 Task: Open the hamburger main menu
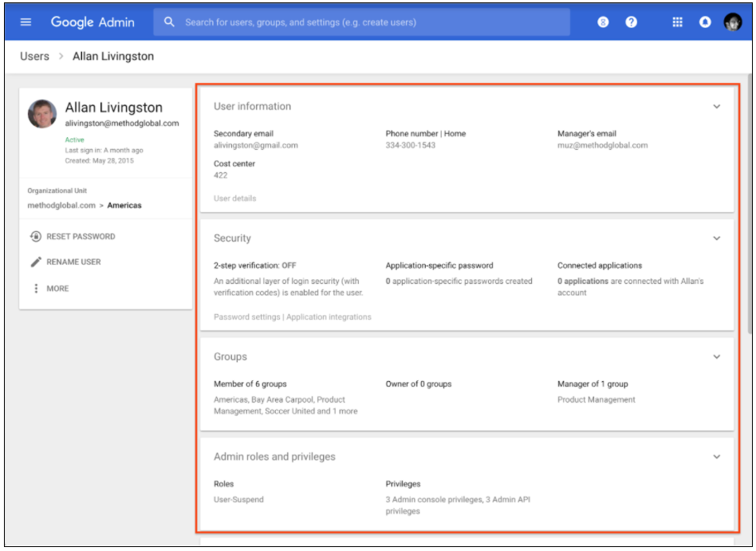26,22
